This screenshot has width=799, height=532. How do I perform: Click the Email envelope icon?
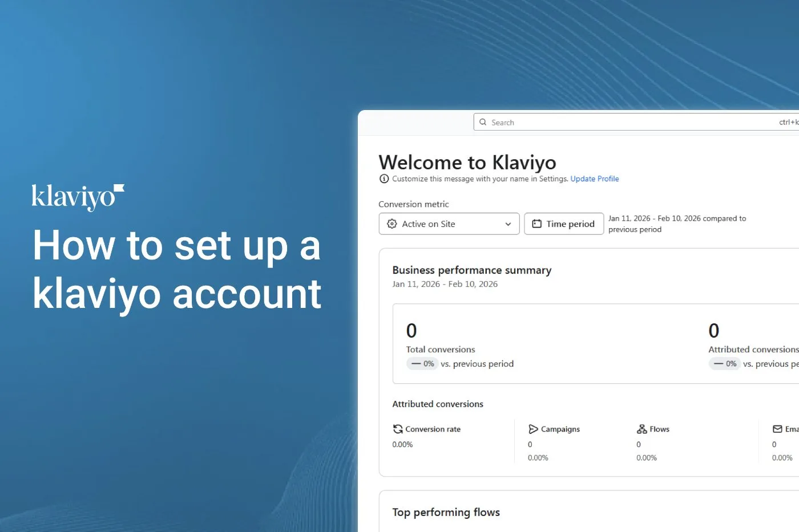(x=777, y=429)
